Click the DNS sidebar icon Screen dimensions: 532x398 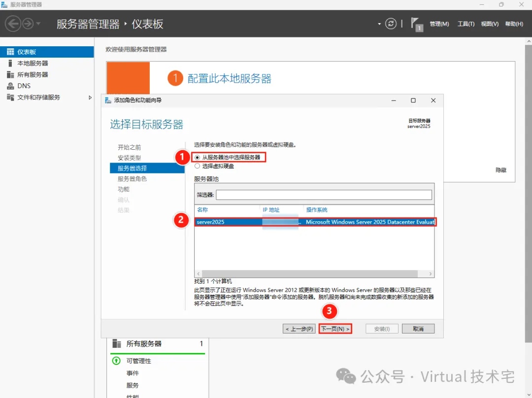pos(10,86)
